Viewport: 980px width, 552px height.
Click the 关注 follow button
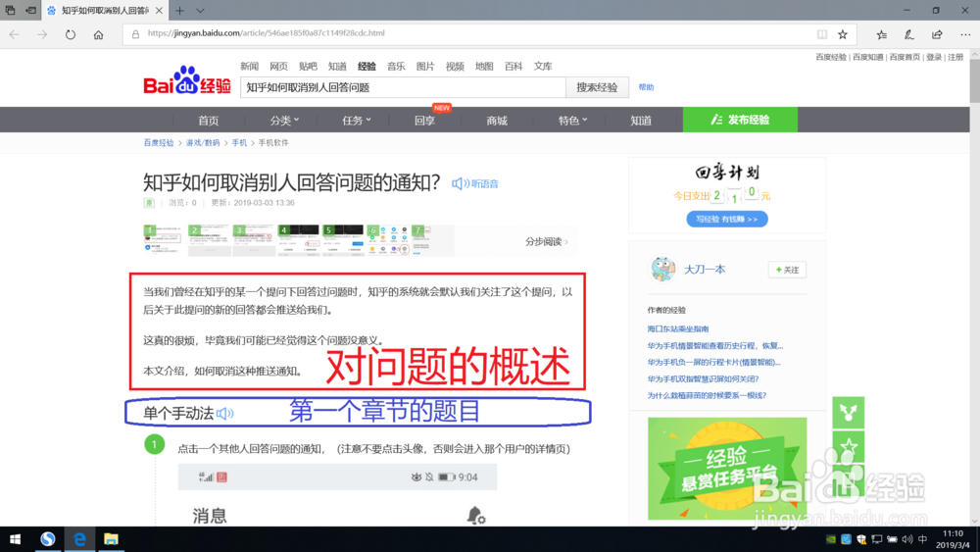787,270
